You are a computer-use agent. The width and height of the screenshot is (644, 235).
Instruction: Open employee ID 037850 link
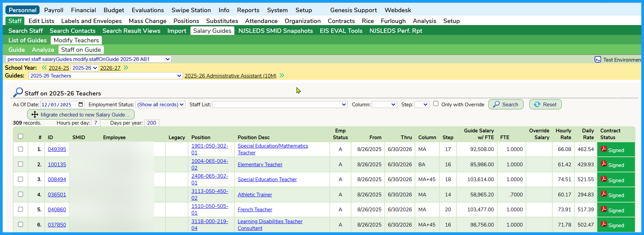57,225
